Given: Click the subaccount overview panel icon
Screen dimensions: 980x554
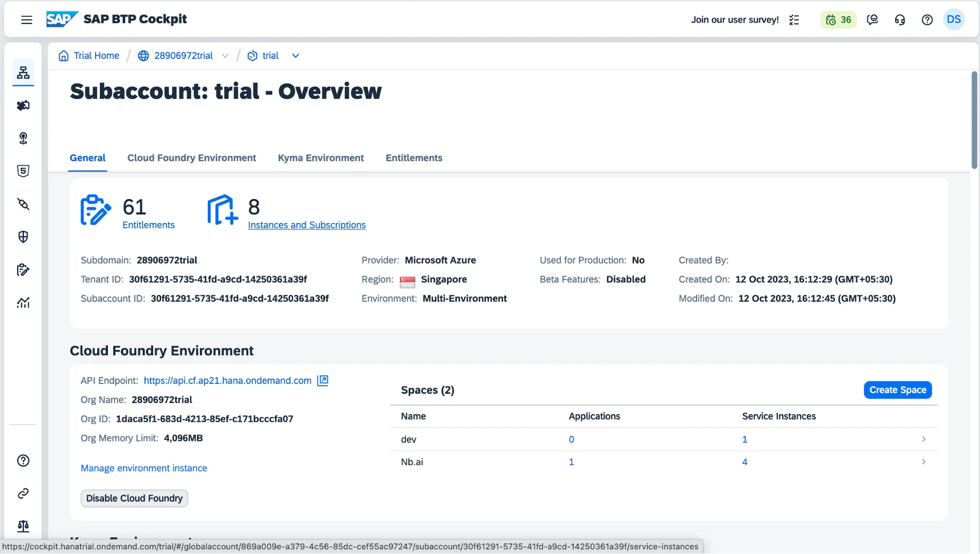Looking at the screenshot, I should pos(24,73).
